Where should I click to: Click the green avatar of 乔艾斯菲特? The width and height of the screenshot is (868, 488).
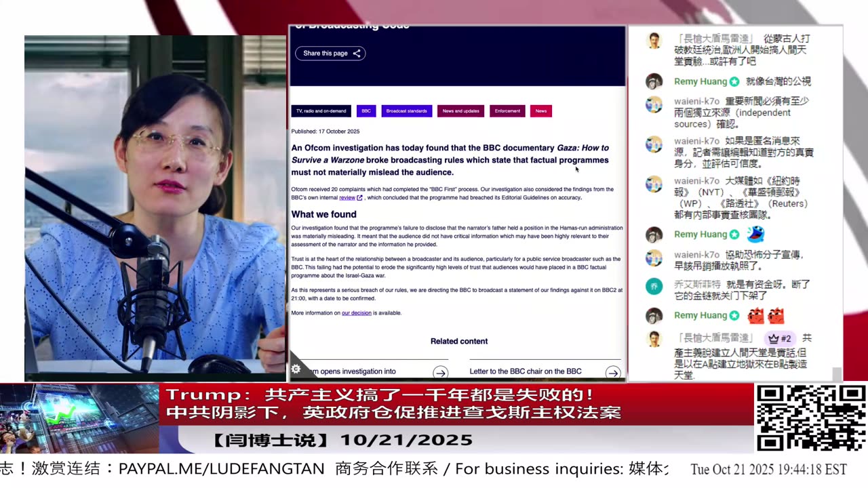coord(654,287)
